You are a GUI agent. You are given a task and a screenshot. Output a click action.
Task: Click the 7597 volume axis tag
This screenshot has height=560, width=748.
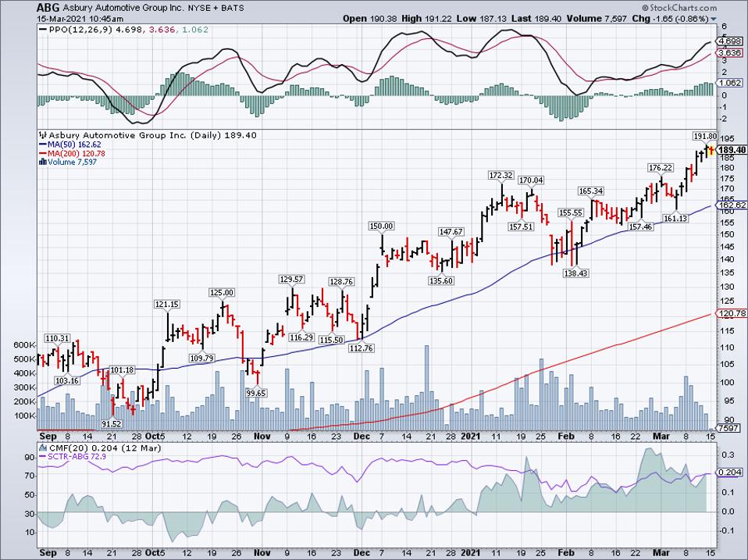coord(729,428)
